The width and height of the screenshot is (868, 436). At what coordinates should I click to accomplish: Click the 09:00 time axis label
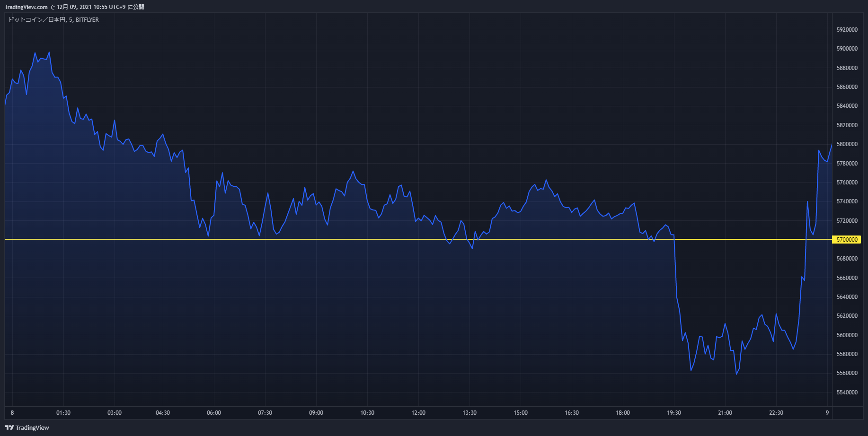316,413
